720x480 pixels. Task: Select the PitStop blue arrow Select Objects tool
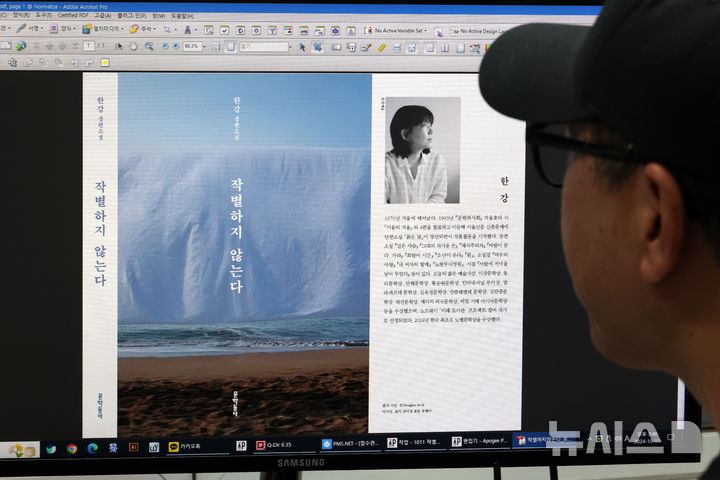[302, 47]
